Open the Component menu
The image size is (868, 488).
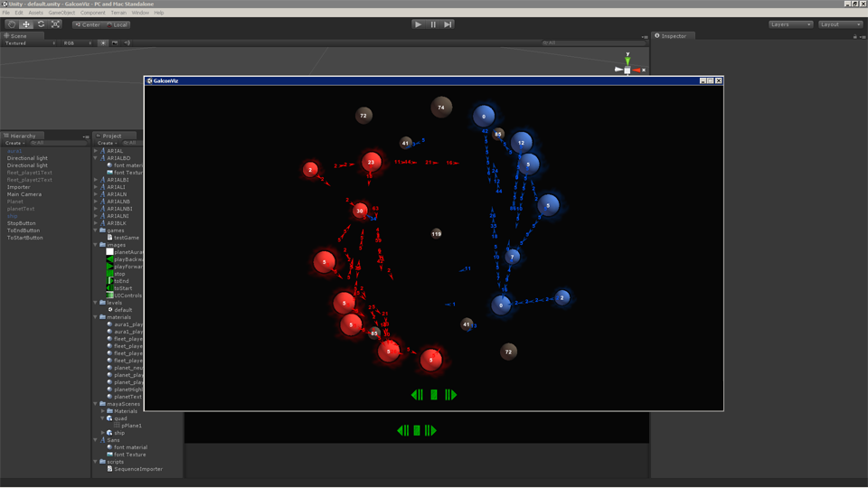click(x=92, y=13)
